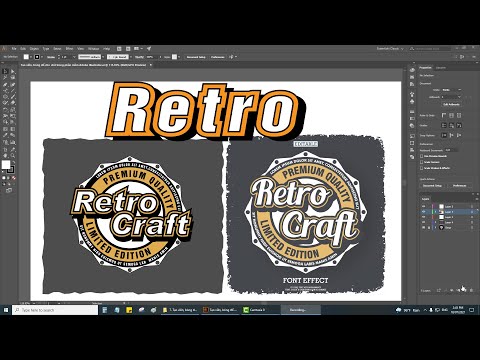Toggle the Scale Corners checkbox
Viewport: 480px width, 360px height.
(x=422, y=162)
